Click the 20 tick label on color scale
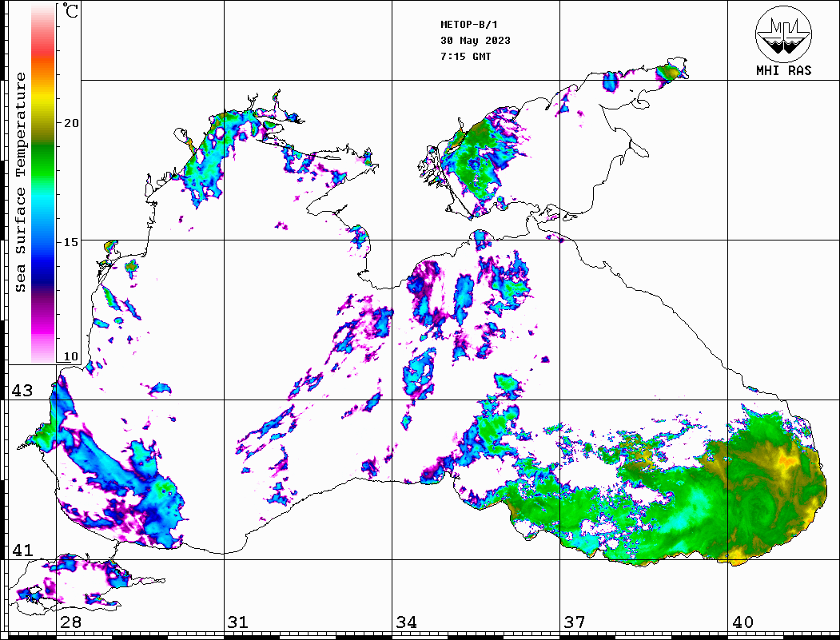 coord(70,123)
